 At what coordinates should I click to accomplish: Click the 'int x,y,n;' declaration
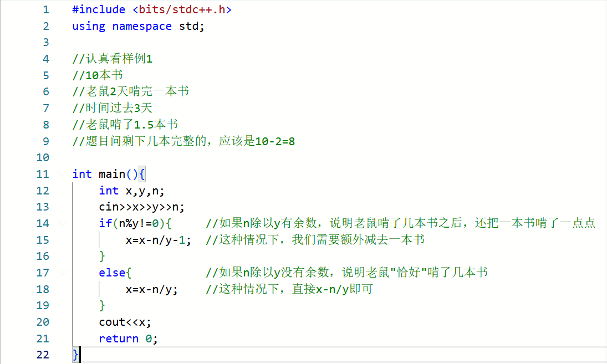(x=131, y=191)
